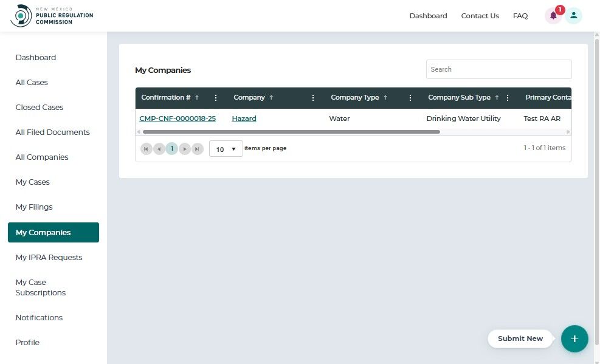Open the Company column menu dots
Image resolution: width=600 pixels, height=364 pixels.
coord(313,98)
